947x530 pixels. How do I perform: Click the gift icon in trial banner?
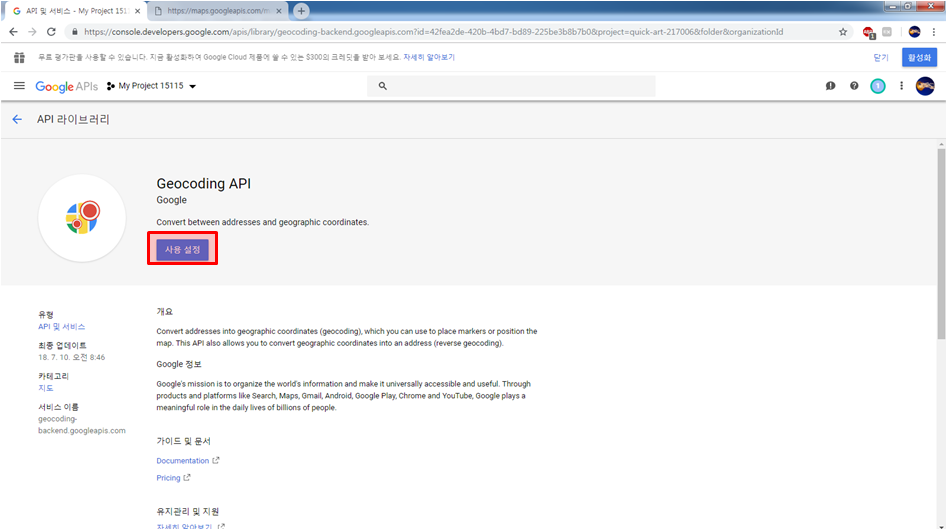point(19,57)
